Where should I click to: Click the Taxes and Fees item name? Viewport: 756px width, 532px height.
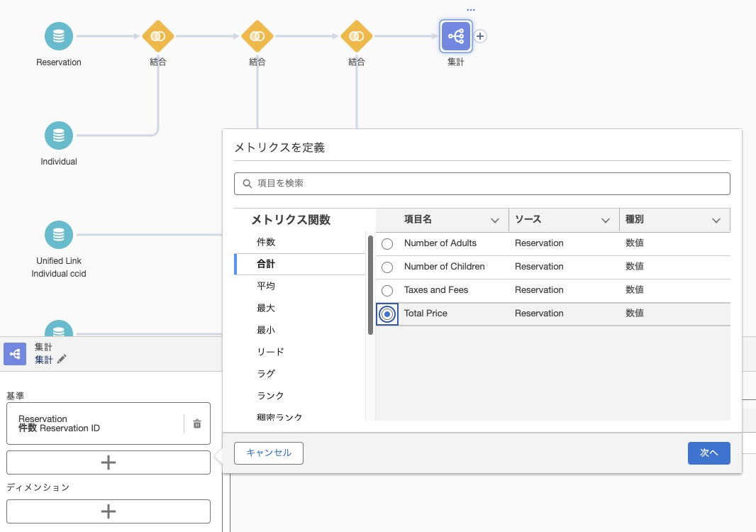tap(436, 290)
